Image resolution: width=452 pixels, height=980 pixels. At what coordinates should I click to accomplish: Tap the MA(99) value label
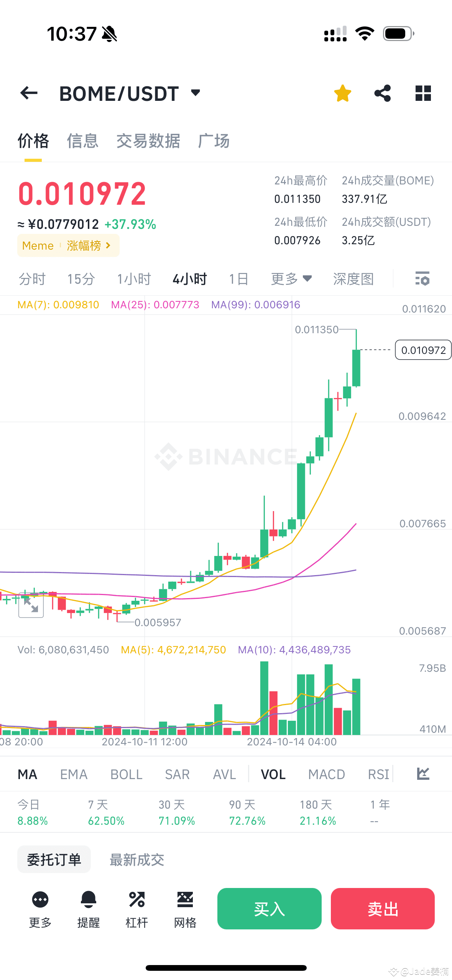pyautogui.click(x=256, y=305)
